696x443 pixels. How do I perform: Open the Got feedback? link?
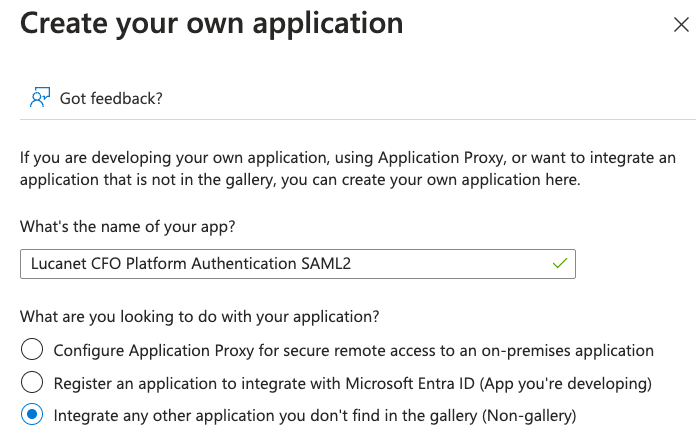point(111,98)
